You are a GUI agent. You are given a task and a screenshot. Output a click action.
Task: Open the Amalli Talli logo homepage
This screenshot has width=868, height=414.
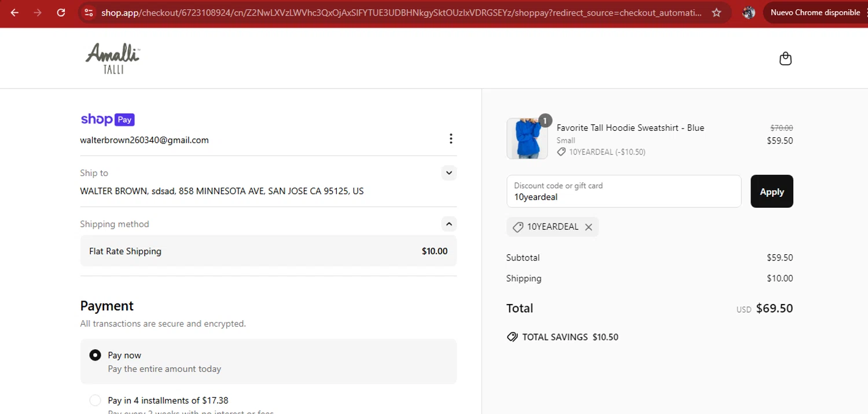pos(113,58)
